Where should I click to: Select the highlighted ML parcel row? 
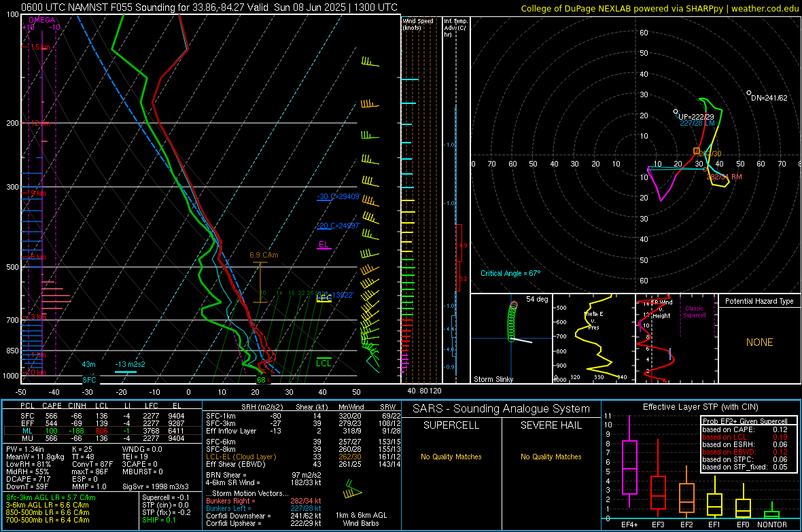pyautogui.click(x=103, y=431)
